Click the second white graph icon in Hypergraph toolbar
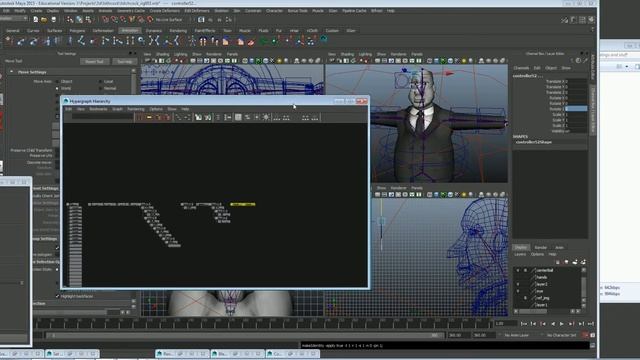Screen dimensions: 640x360 (208, 118)
